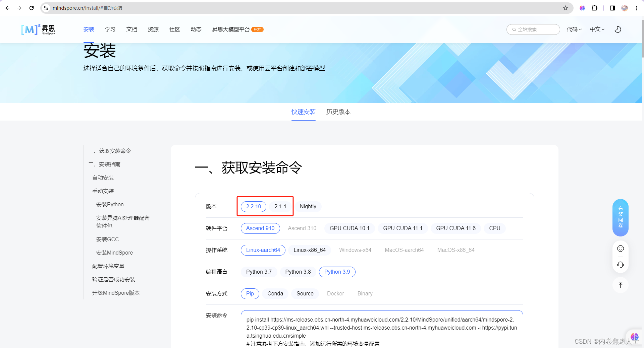Select Linux-x86_64 operating system
The image size is (644, 348).
(310, 250)
